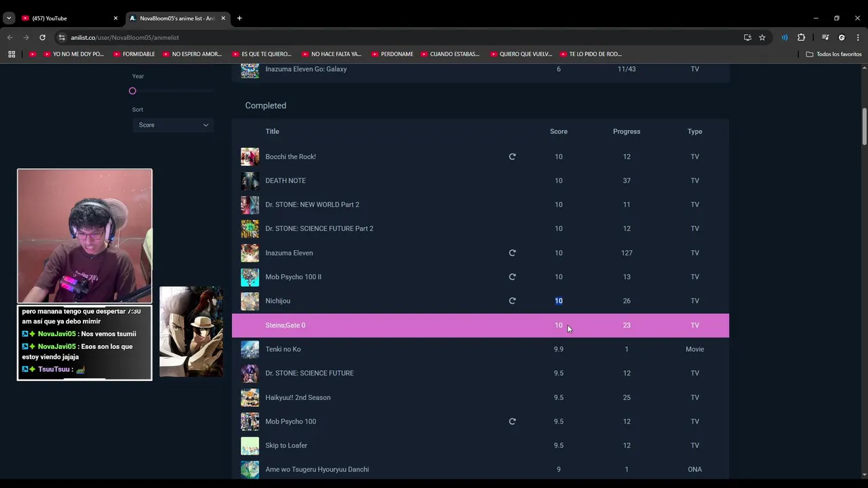Open Inazuma Eleven Go: Galaxy title
Screen dimensions: 868x488
(x=306, y=69)
